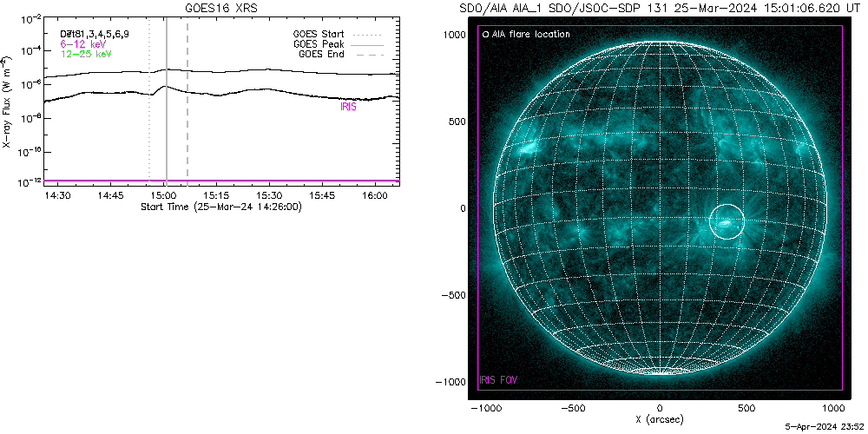The width and height of the screenshot is (868, 434).
Task: Click the black detector label above '6-12 keV'
Action: (x=95, y=34)
